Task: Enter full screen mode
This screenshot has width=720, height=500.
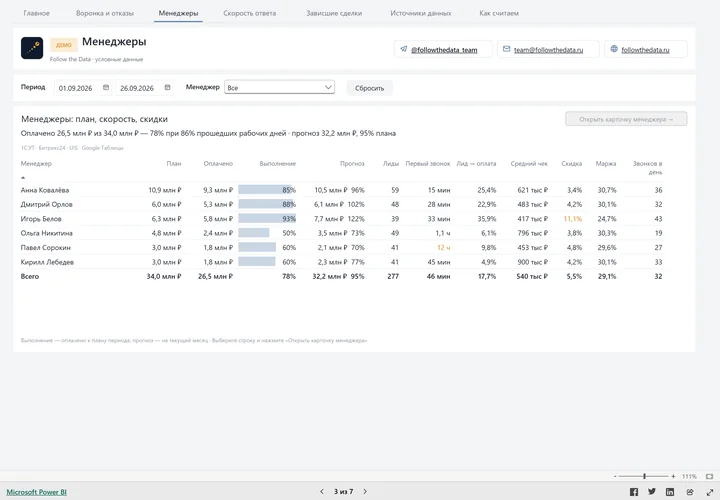Action: pyautogui.click(x=709, y=492)
